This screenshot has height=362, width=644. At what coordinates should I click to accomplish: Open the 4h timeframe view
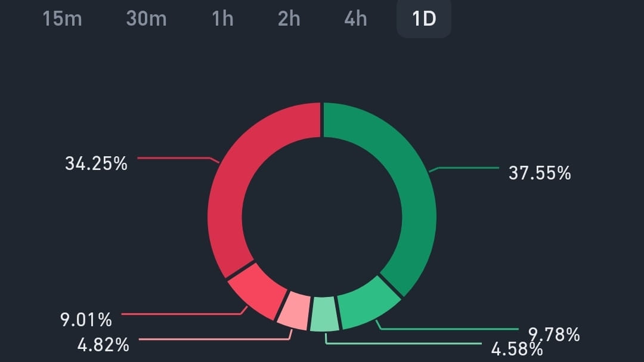tap(355, 18)
